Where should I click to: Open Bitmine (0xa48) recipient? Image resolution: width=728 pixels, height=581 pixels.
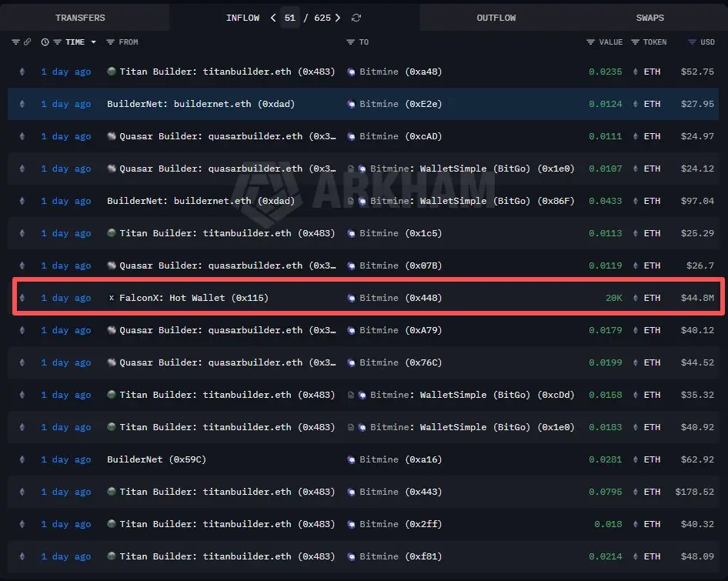(401, 72)
